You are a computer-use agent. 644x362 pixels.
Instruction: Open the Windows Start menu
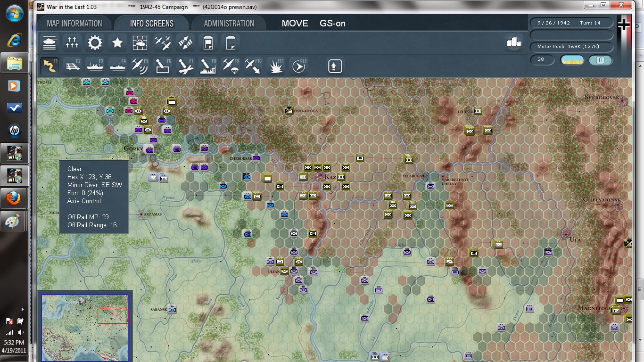[14, 13]
